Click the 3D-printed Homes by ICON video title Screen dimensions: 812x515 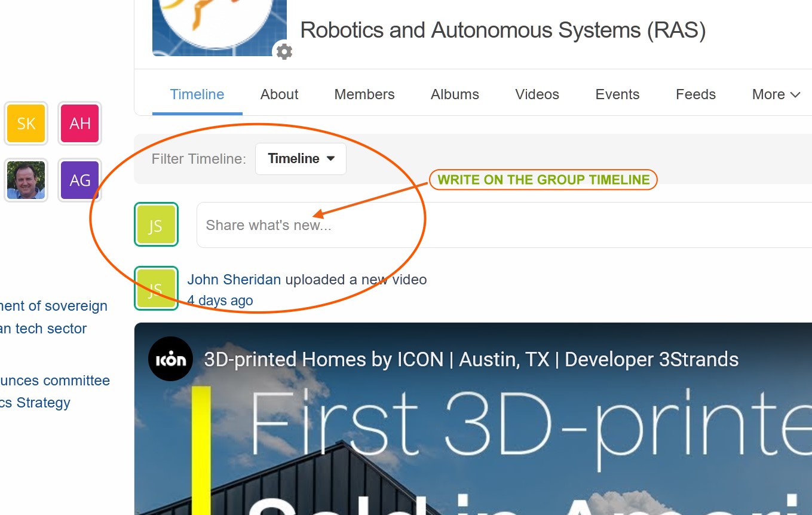click(x=471, y=360)
